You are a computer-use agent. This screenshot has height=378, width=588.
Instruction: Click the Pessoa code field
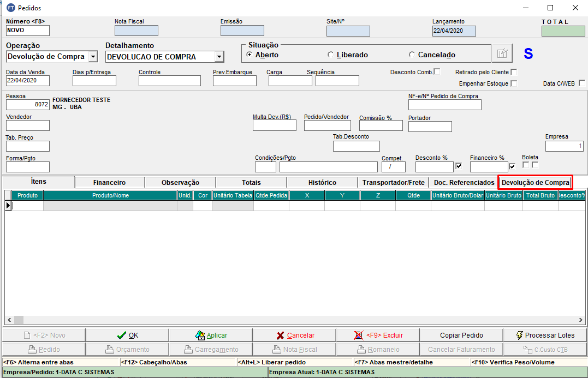[28, 105]
